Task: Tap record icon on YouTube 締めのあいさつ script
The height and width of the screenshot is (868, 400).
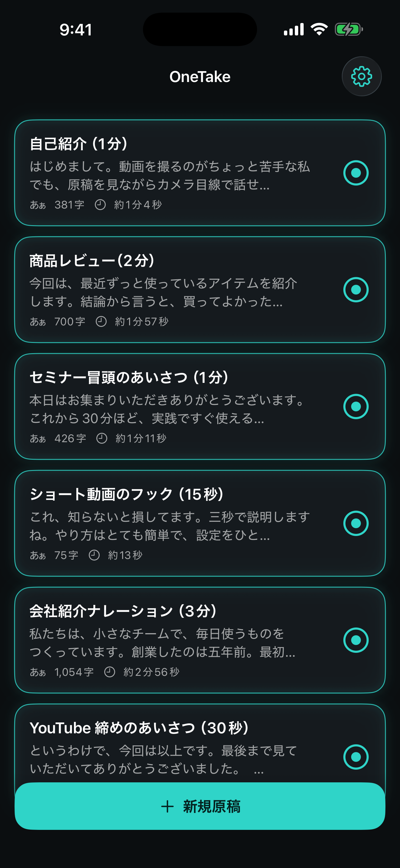Action: [x=356, y=757]
